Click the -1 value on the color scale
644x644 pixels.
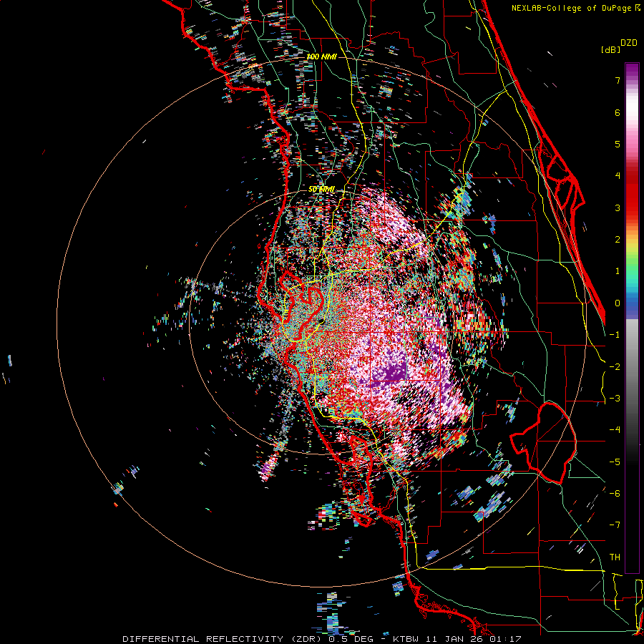click(x=615, y=335)
